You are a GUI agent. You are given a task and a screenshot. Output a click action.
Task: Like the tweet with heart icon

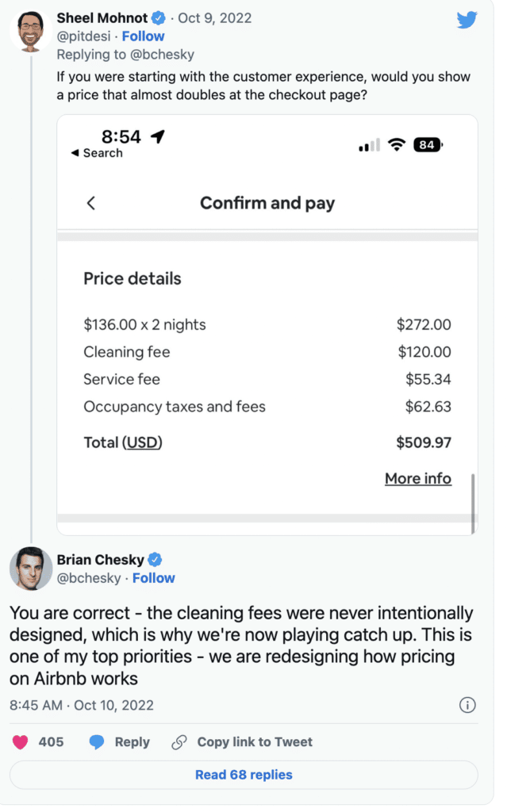(21, 742)
